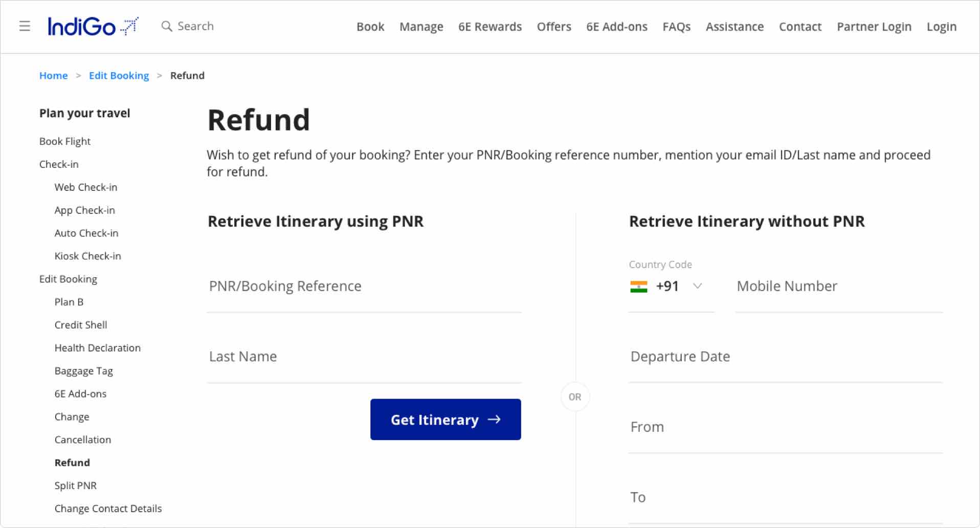This screenshot has width=980, height=528.
Task: Click the Get Itinerary button
Action: (x=444, y=420)
